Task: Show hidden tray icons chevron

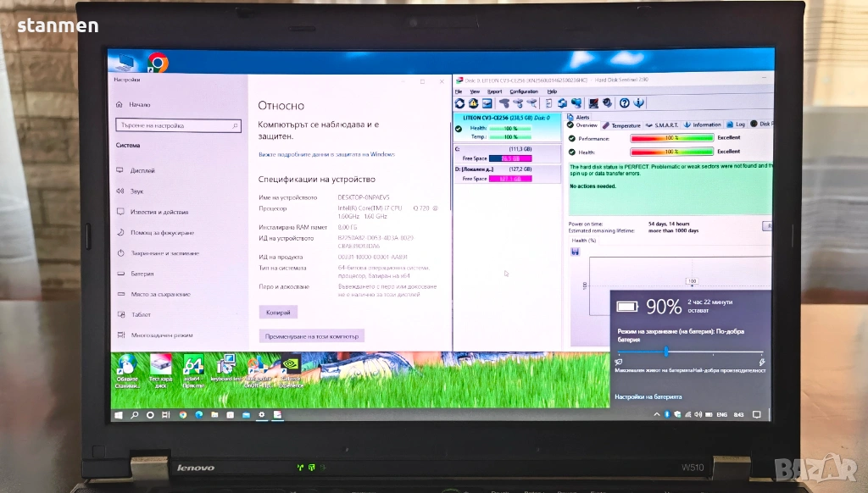Action: (x=657, y=414)
